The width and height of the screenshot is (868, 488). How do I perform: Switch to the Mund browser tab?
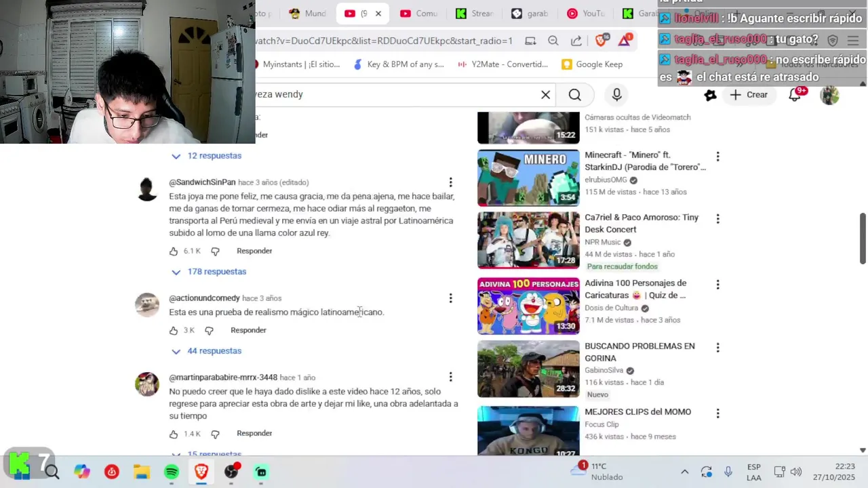tap(307, 14)
